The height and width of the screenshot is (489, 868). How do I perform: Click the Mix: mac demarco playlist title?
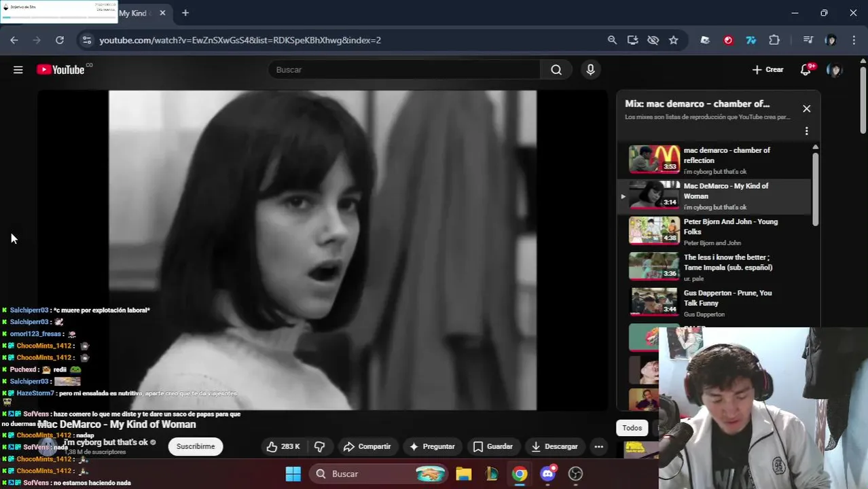point(697,104)
